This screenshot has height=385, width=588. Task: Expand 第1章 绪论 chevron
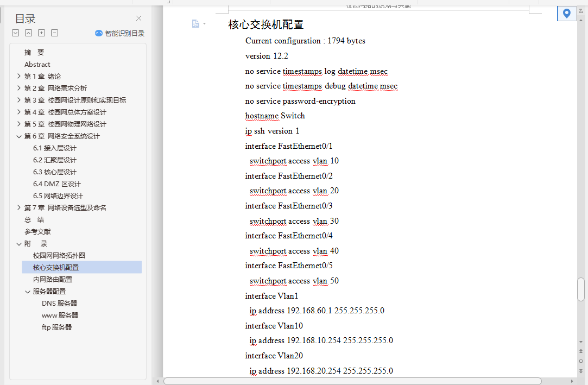point(19,76)
